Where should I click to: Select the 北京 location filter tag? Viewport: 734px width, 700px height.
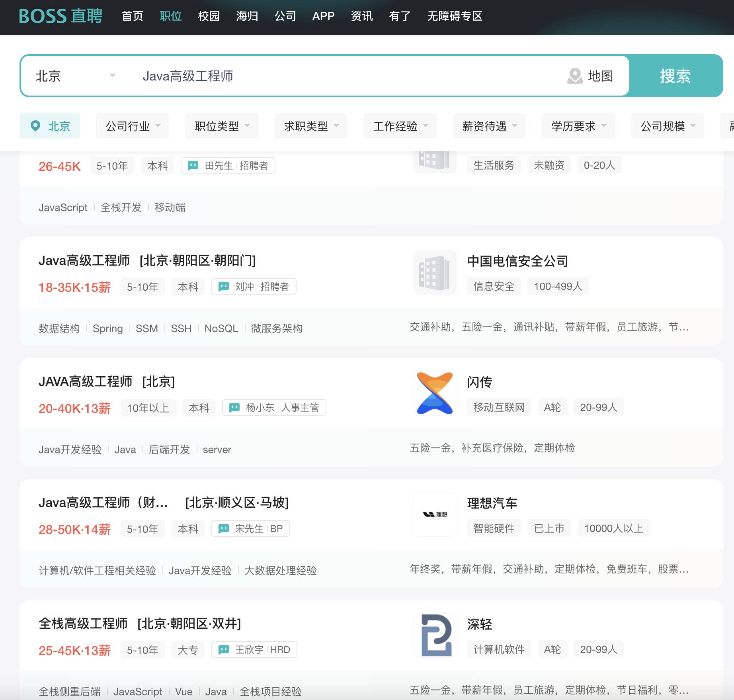[x=50, y=126]
